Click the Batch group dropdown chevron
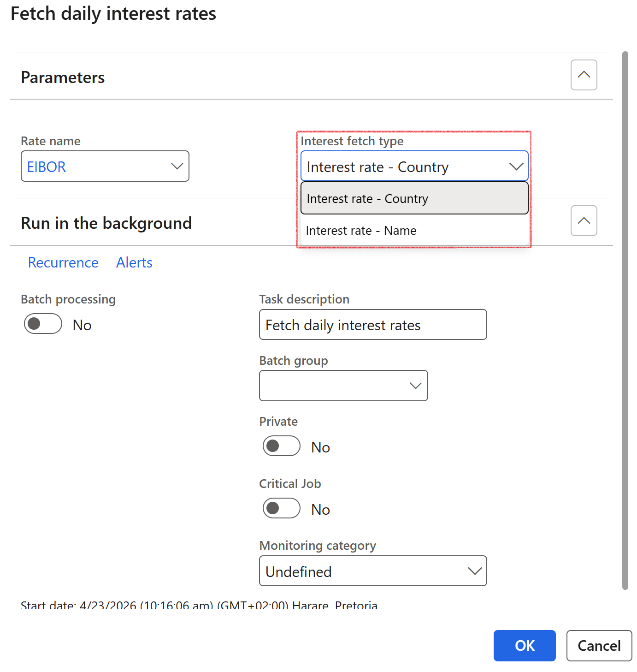Viewport: 637px width, 672px height. pos(415,386)
